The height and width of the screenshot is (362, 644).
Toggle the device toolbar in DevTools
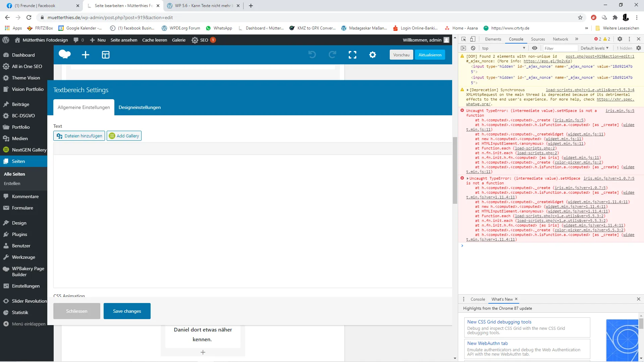(473, 39)
